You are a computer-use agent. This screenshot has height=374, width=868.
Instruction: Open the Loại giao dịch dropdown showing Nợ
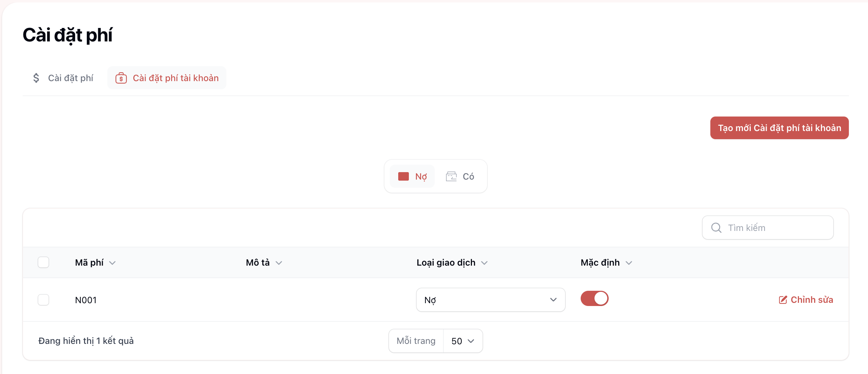(x=490, y=300)
